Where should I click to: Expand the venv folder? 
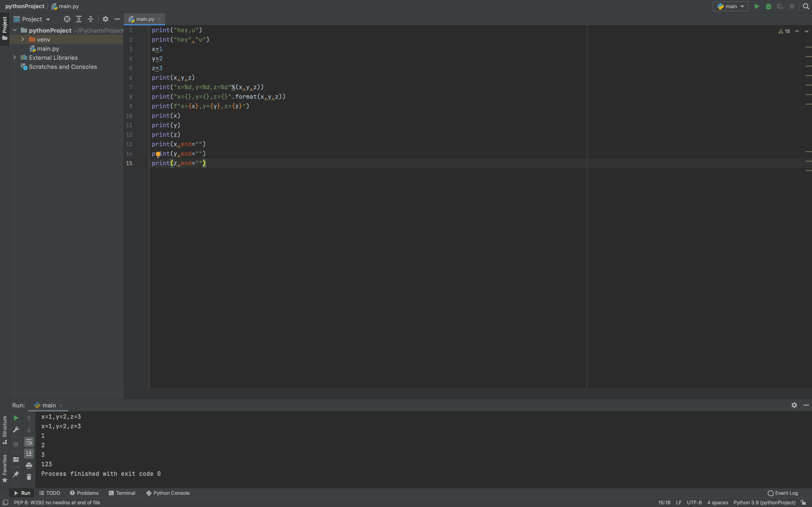click(22, 40)
